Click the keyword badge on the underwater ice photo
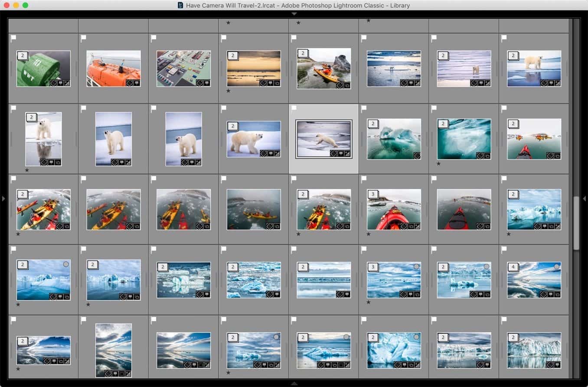 click(x=480, y=156)
